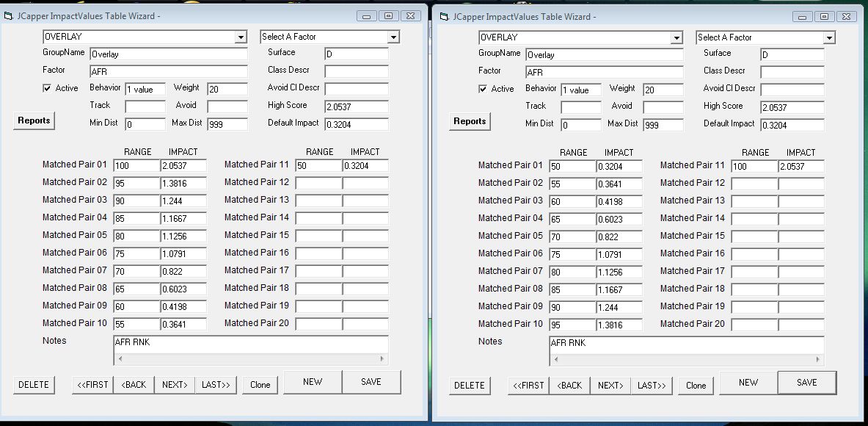Click the Class Descr field in the left window
Image resolution: width=868 pixels, height=426 pixels.
tap(357, 71)
